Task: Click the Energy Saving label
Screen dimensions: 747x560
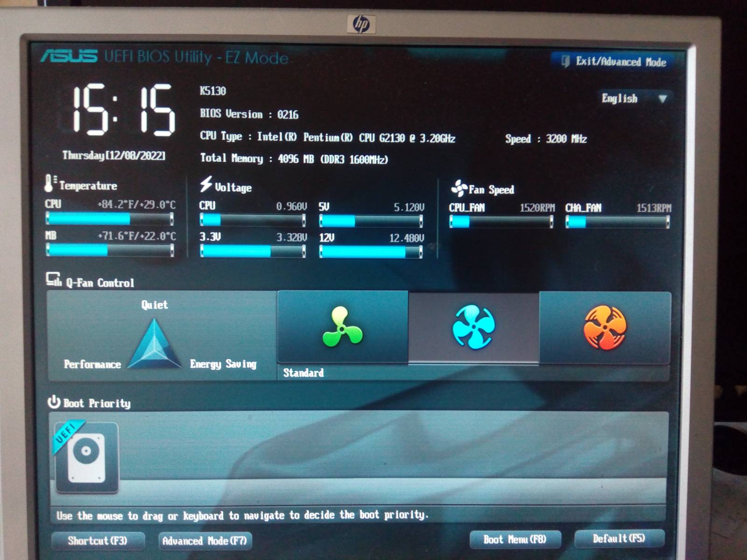Action: coord(223,364)
